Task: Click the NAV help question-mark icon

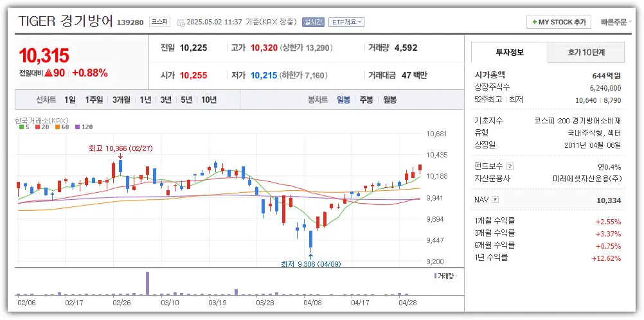Action: click(x=496, y=200)
